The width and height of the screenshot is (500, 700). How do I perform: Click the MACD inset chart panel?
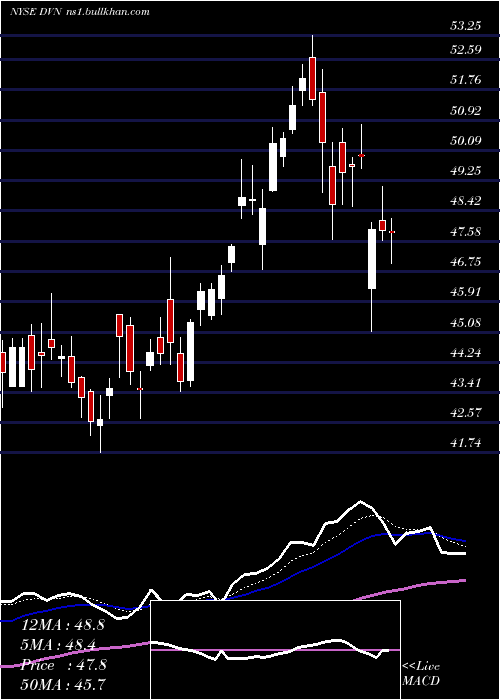pyautogui.click(x=275, y=650)
